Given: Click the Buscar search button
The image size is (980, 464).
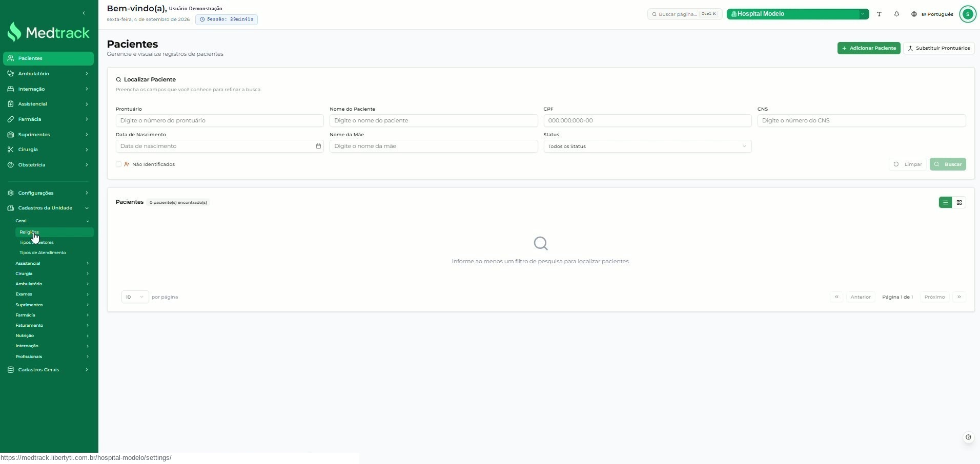Looking at the screenshot, I should tap(948, 164).
